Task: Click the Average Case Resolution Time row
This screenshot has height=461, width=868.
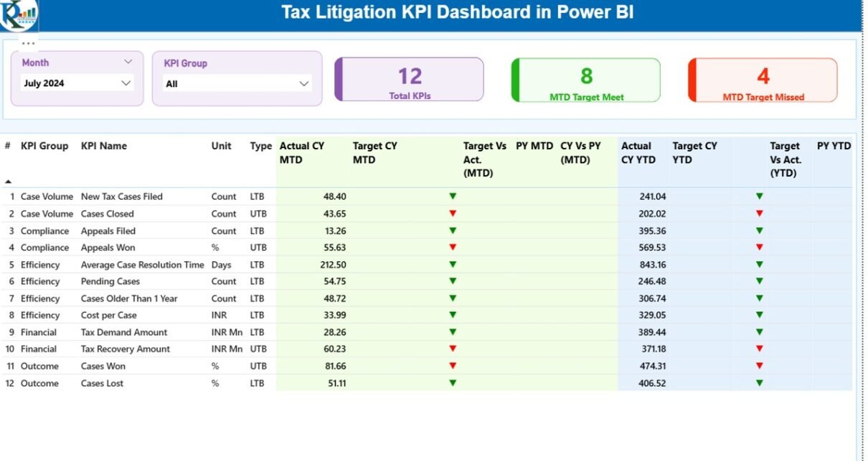Action: [x=142, y=264]
